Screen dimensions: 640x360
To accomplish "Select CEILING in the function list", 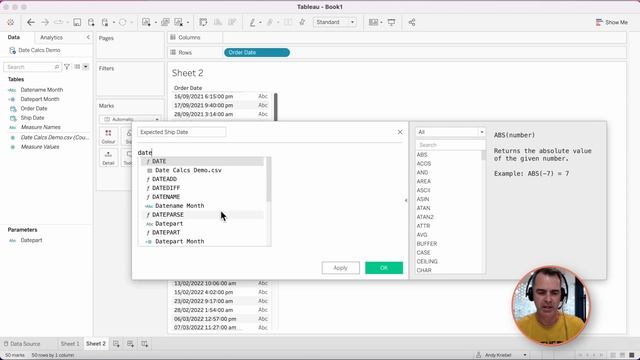I will coord(427,261).
